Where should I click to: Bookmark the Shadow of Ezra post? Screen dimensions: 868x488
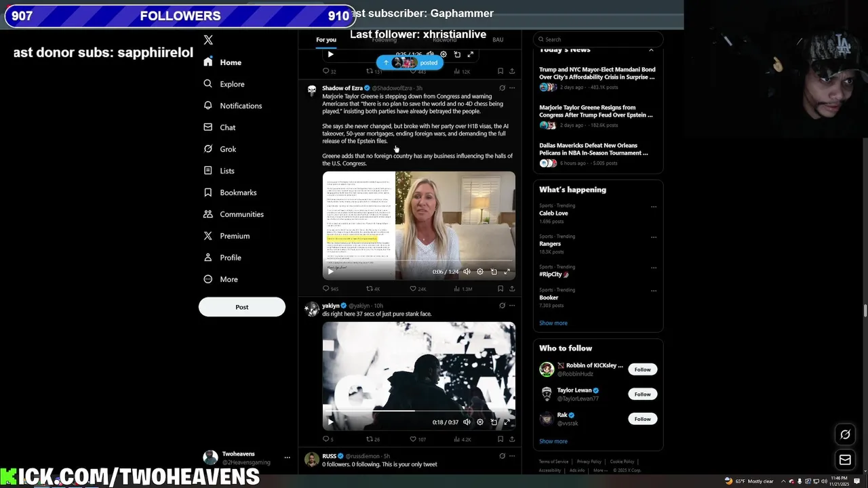click(500, 289)
